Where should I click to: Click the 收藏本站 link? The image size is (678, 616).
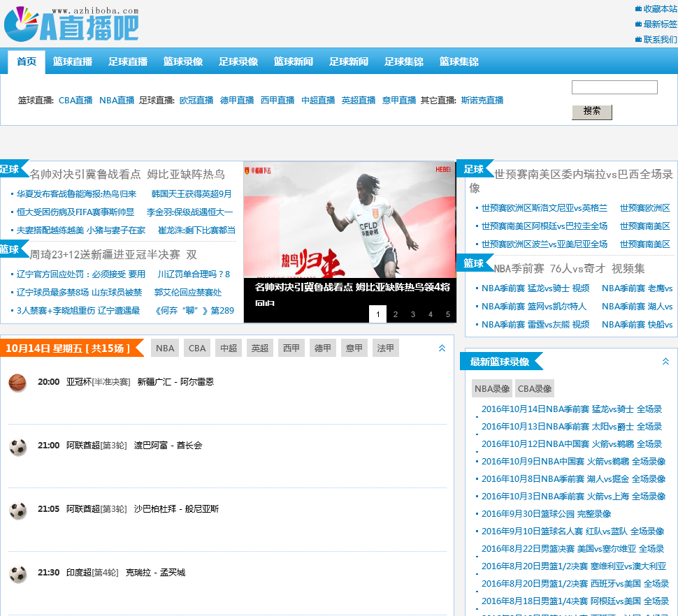(x=660, y=8)
